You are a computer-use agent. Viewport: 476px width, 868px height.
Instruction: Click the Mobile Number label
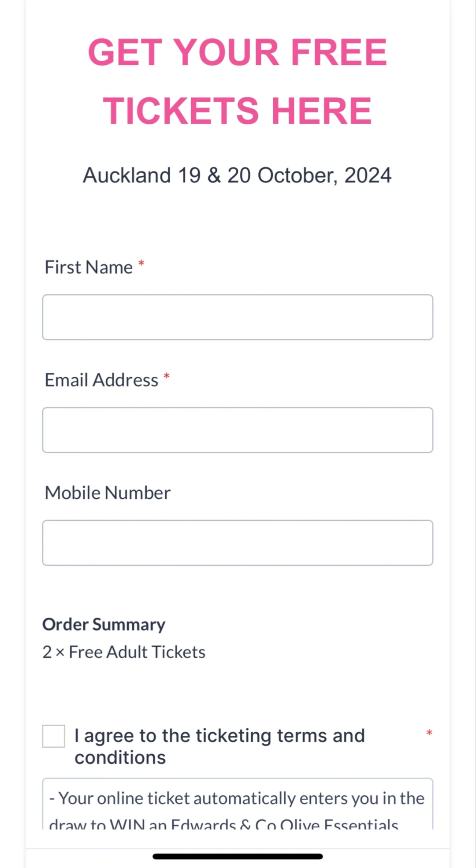[x=108, y=493]
